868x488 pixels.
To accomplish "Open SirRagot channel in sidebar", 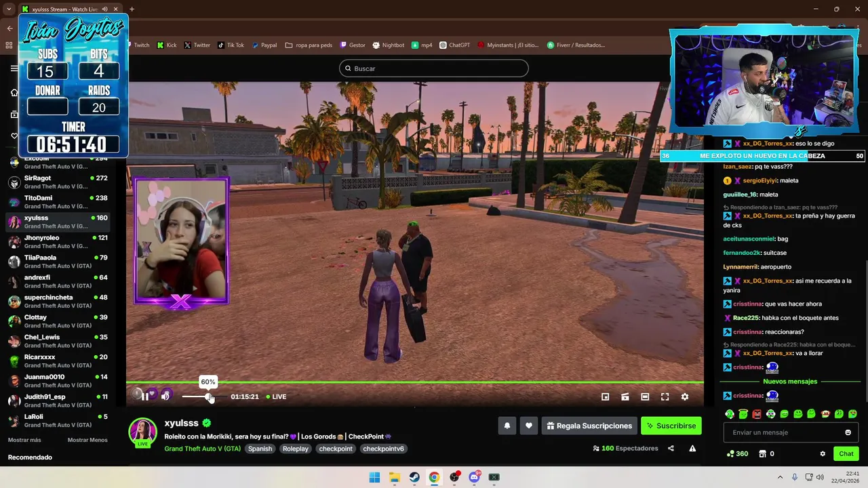I will point(58,182).
